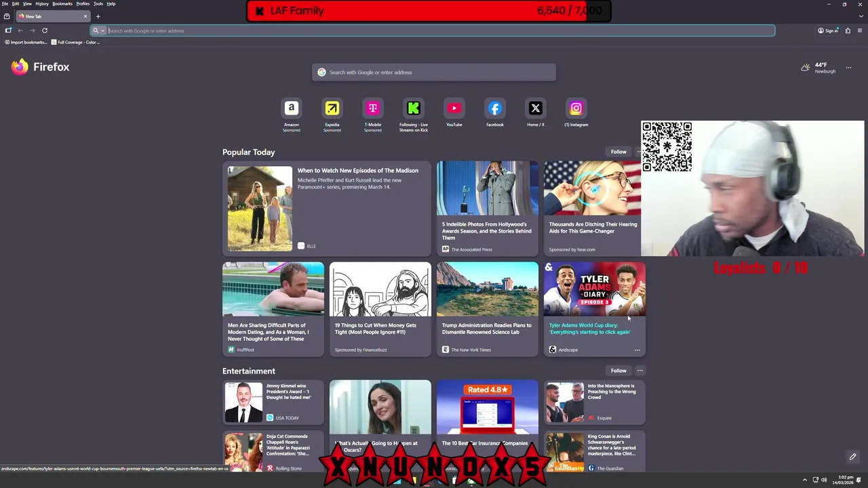The width and height of the screenshot is (868, 488).
Task: Open the Edit menu
Action: pyautogui.click(x=16, y=3)
